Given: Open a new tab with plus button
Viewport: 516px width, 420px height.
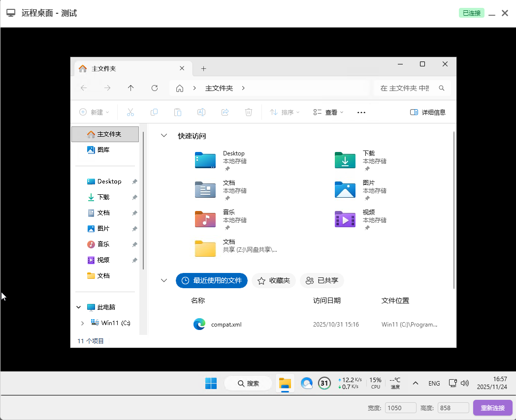Looking at the screenshot, I should point(203,69).
